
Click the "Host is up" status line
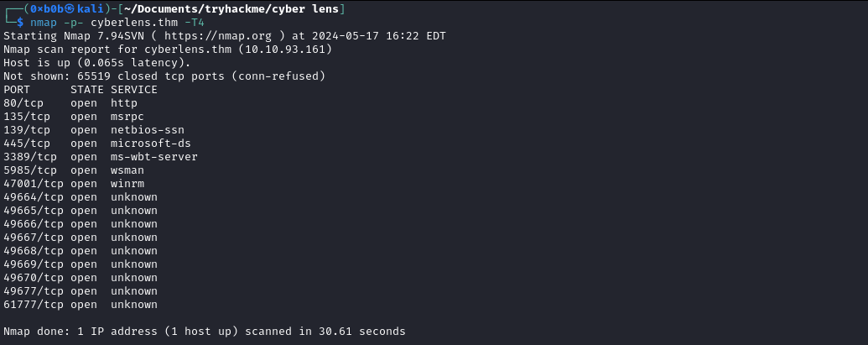coord(97,63)
